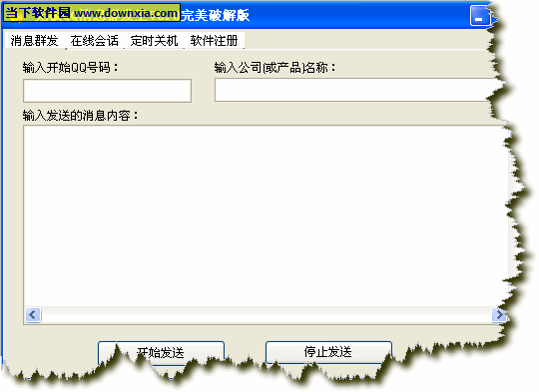The height and width of the screenshot is (392, 539).
Task: Click the 输入发送的消息内容 label
Action: click(80, 116)
